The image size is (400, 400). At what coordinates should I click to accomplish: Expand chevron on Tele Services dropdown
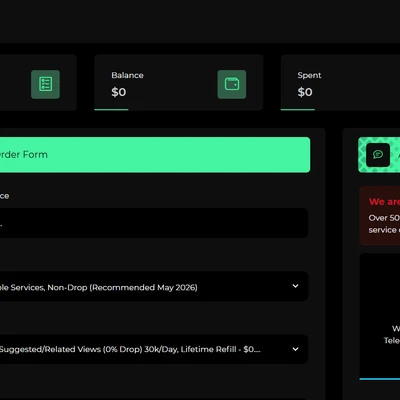(295, 286)
